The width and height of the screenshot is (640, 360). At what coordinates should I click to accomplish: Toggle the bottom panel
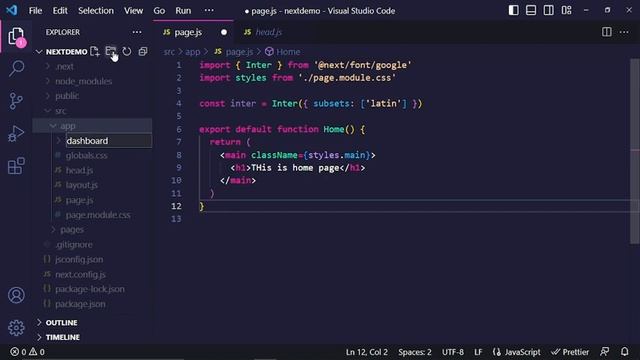[531, 10]
